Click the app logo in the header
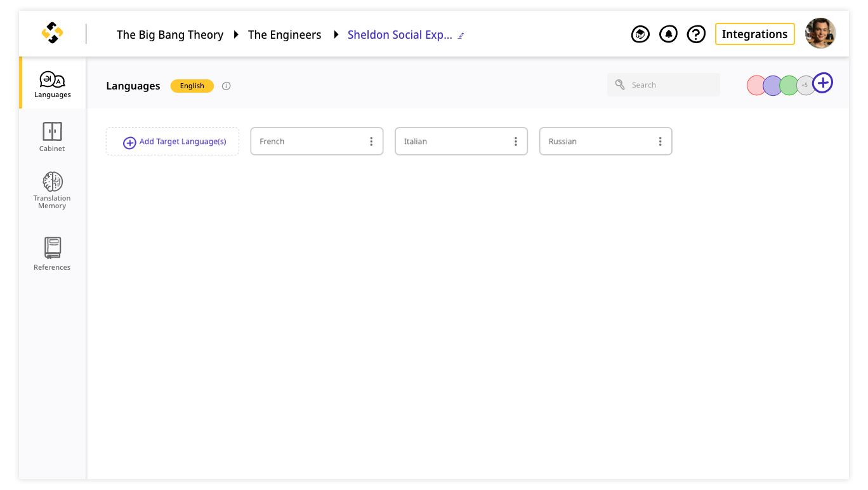This screenshot has height=490, width=868. [52, 33]
